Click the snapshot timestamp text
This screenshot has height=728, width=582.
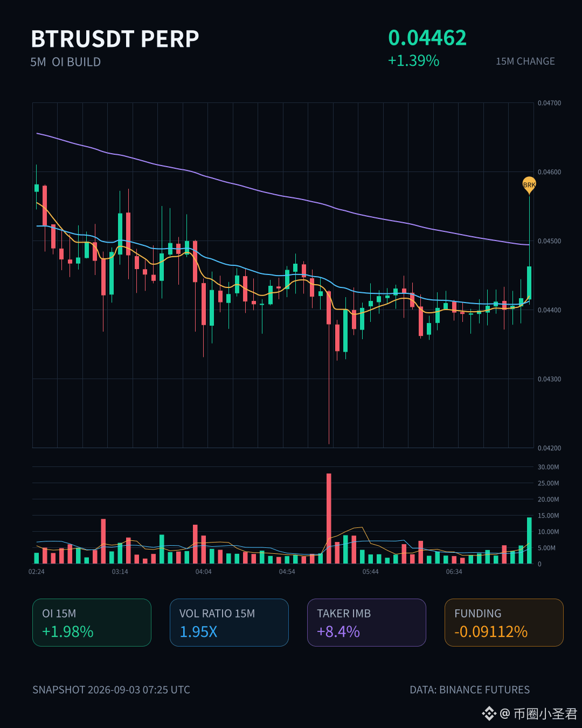(111, 690)
